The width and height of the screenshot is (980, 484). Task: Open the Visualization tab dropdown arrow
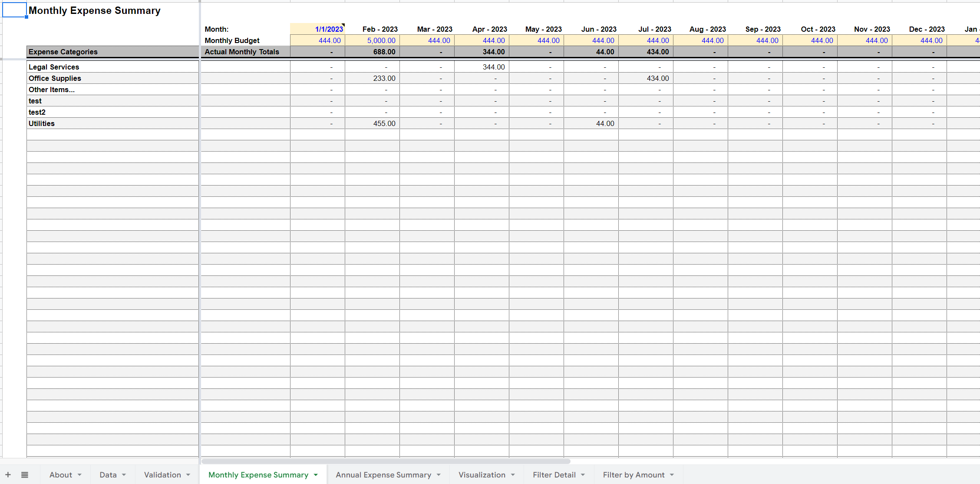513,475
